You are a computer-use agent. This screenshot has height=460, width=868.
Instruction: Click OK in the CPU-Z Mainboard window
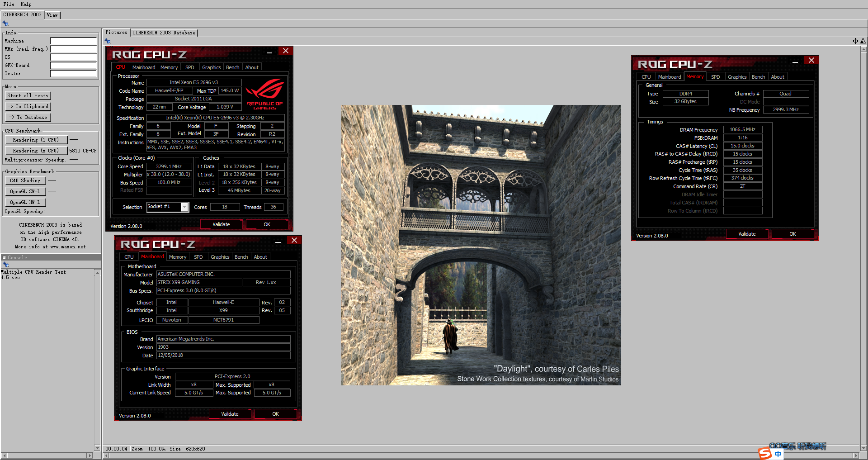point(276,414)
